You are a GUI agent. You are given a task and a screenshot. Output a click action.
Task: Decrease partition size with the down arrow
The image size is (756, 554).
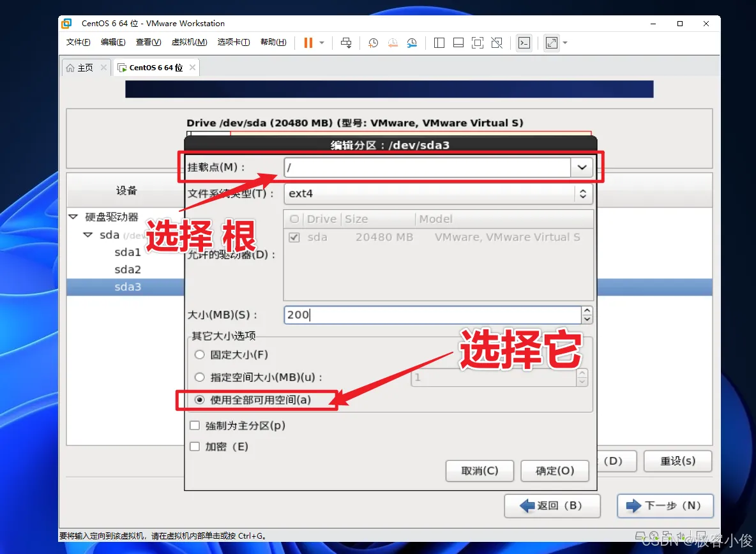pos(587,319)
